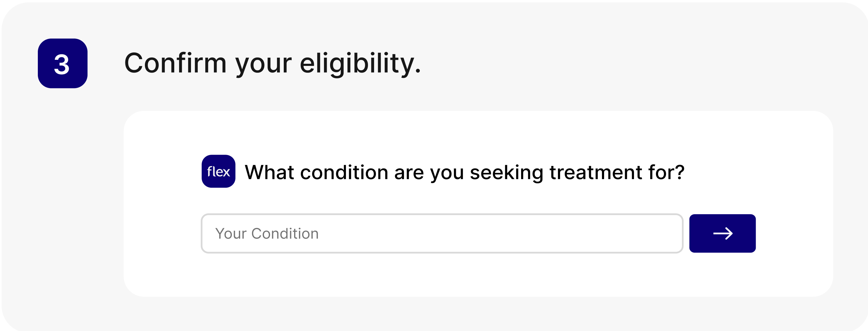Click the step 3 number badge

pyautogui.click(x=63, y=63)
